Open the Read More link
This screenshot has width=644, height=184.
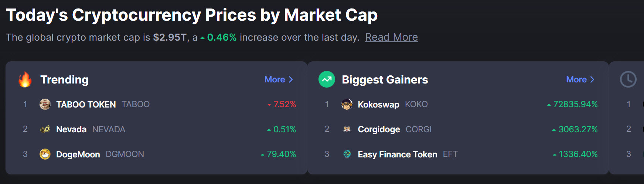(391, 37)
